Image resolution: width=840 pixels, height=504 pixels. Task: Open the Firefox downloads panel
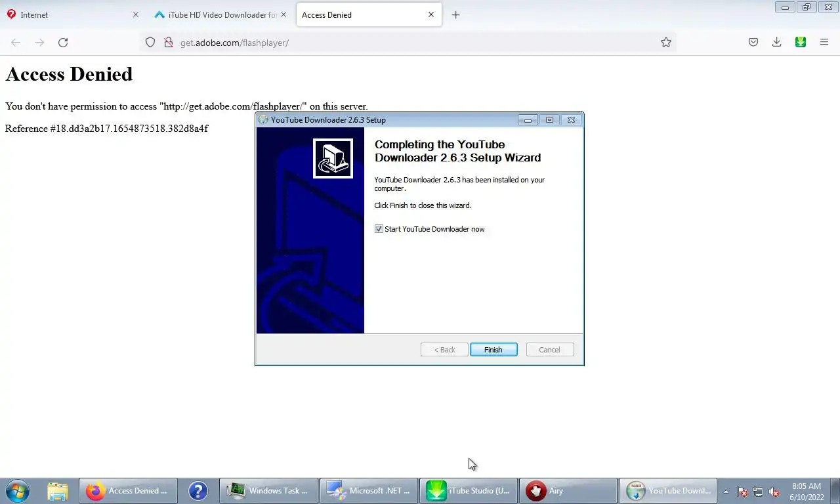(x=777, y=43)
